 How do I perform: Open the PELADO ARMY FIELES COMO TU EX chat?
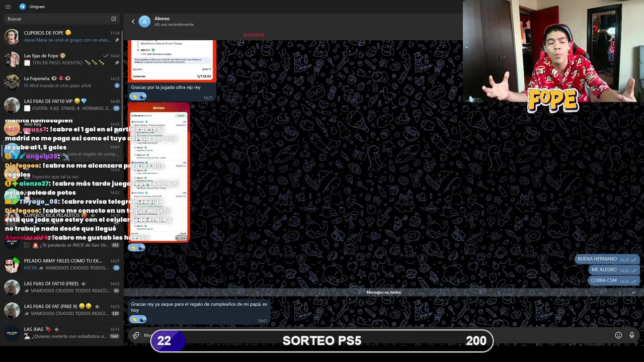tap(62, 264)
